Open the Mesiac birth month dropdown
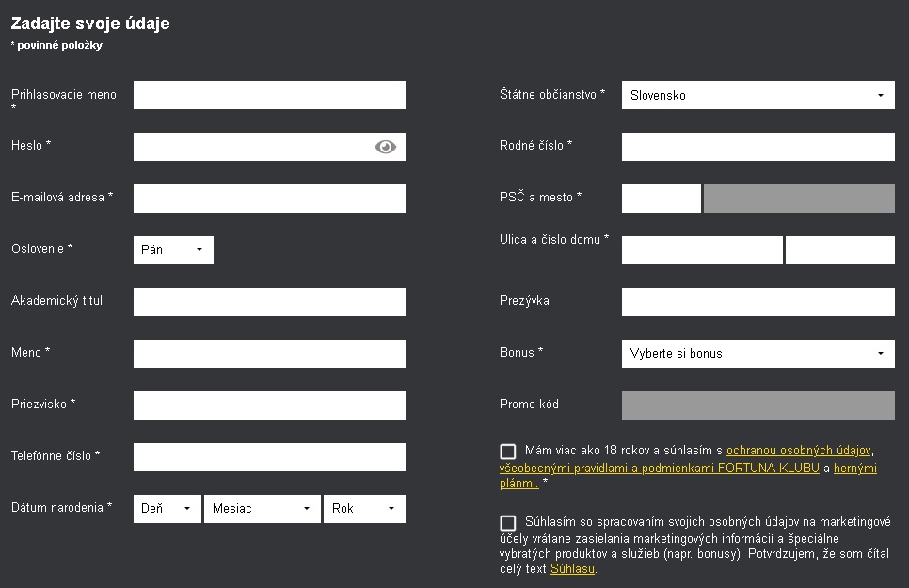The image size is (909, 588). click(262, 509)
